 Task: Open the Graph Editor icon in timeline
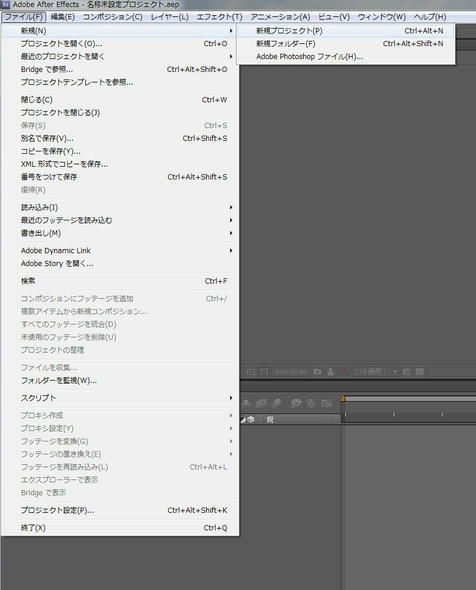click(x=327, y=404)
